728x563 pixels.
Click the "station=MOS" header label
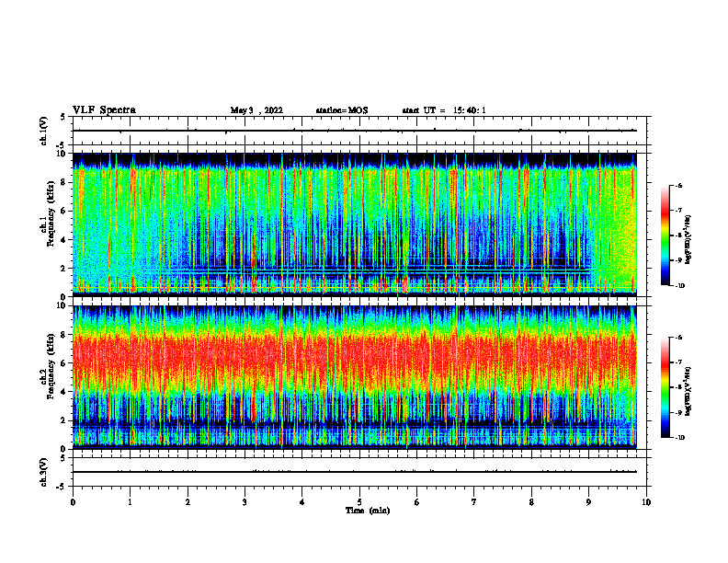(342, 110)
